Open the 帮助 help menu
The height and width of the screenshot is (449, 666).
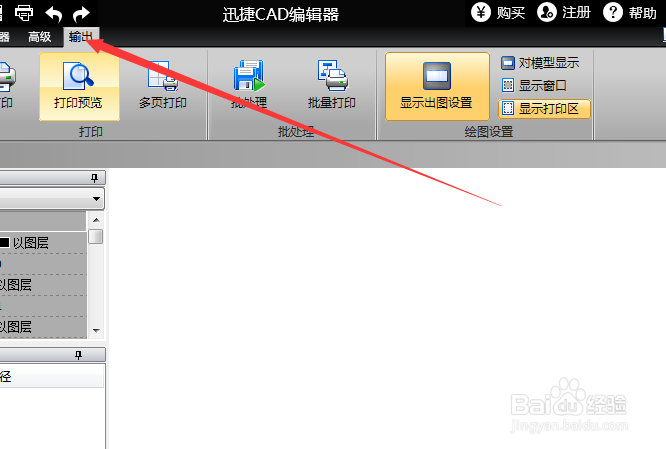[x=630, y=13]
